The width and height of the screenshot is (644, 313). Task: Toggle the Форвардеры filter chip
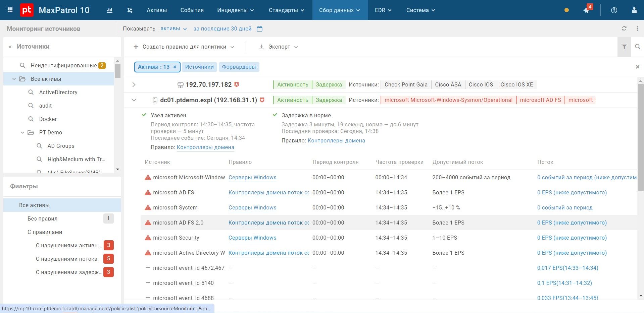[x=239, y=67]
